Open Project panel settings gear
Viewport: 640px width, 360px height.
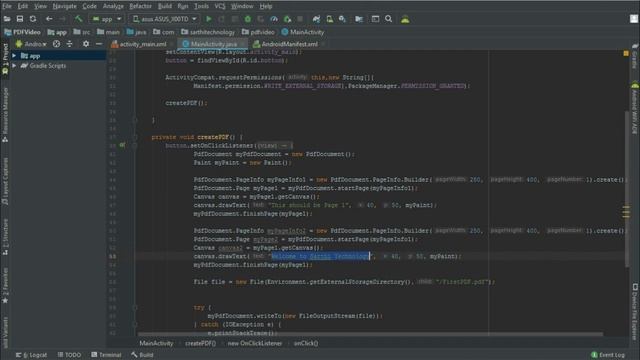click(x=86, y=44)
